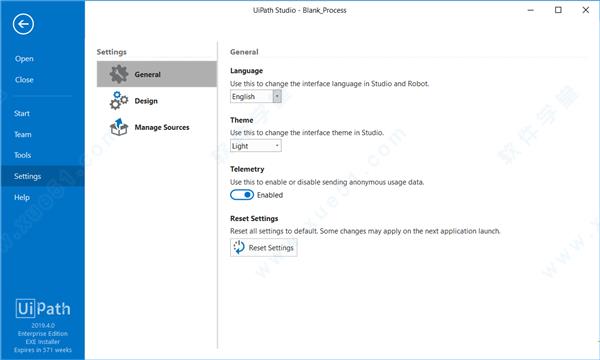Open the Open menu item
This screenshot has height=360, width=600.
(x=24, y=59)
